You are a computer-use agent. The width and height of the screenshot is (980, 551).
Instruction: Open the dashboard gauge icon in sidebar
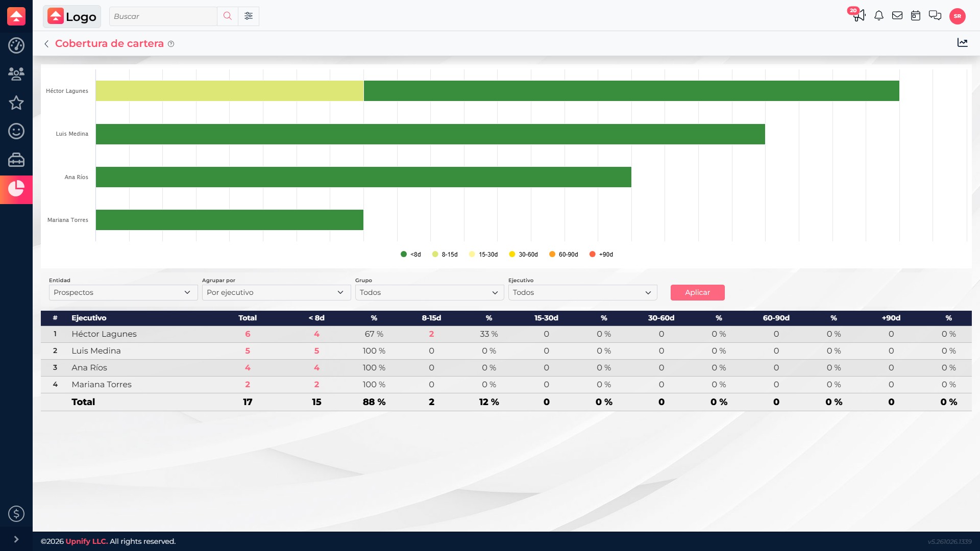[16, 45]
